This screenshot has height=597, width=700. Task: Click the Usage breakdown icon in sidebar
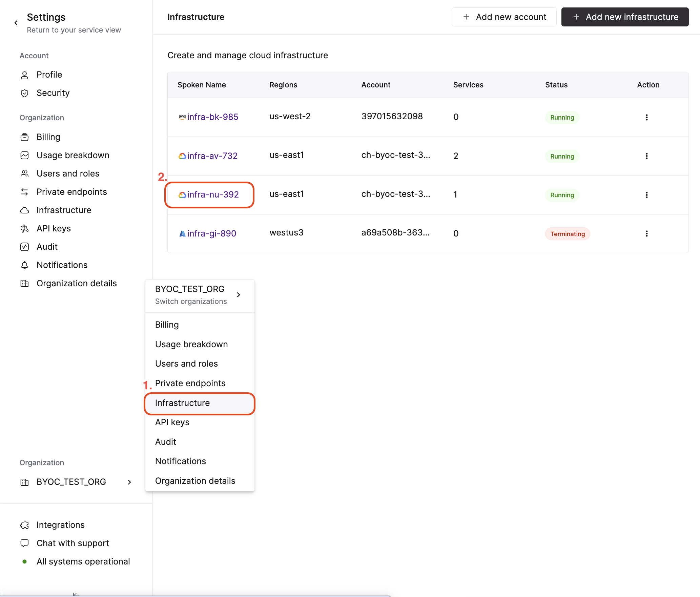point(24,155)
